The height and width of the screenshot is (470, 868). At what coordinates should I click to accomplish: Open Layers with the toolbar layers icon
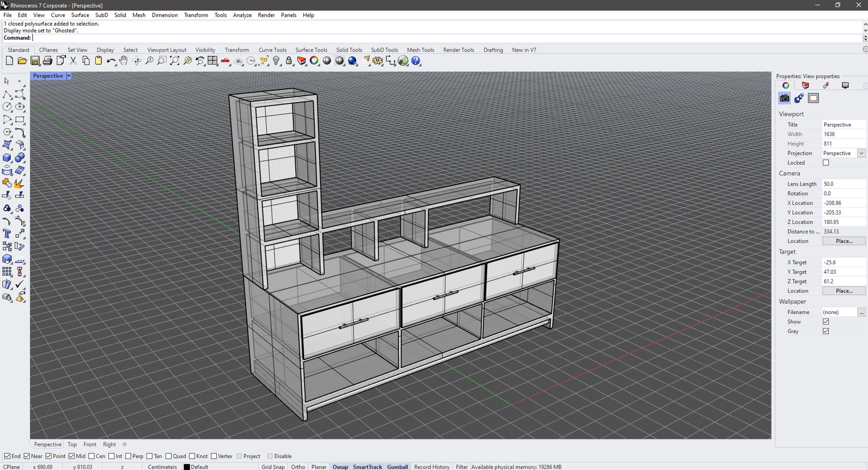(x=302, y=61)
